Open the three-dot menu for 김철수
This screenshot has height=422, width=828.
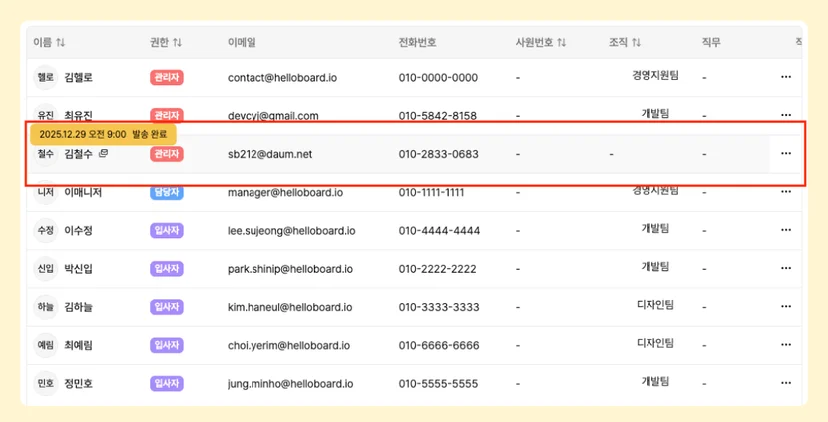(x=786, y=154)
